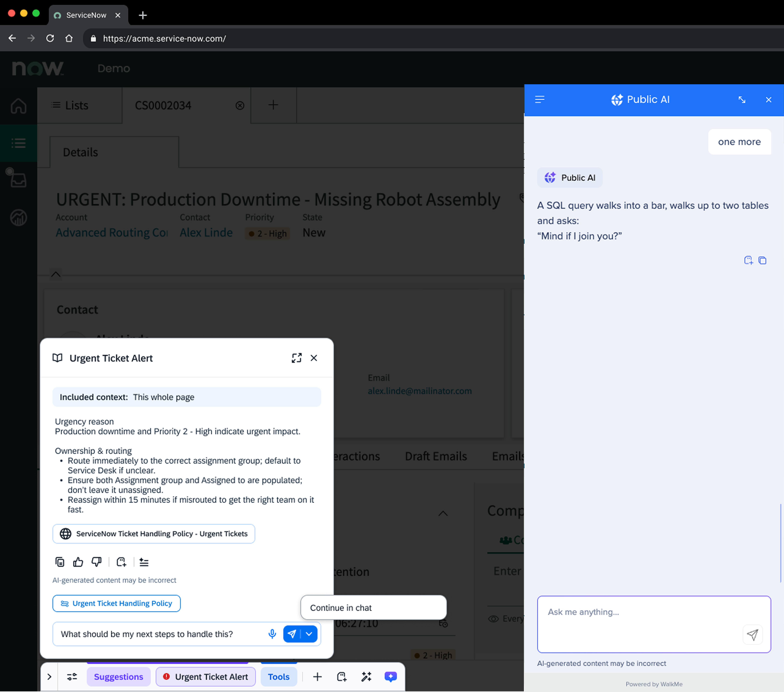Go to browser home page
This screenshot has height=692, width=784.
tap(69, 38)
